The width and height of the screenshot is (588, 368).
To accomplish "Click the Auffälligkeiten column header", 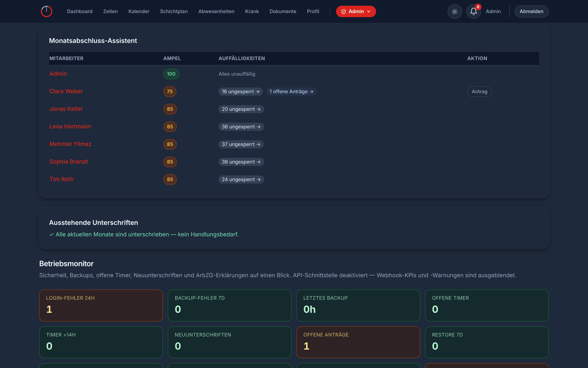I will coord(242,58).
